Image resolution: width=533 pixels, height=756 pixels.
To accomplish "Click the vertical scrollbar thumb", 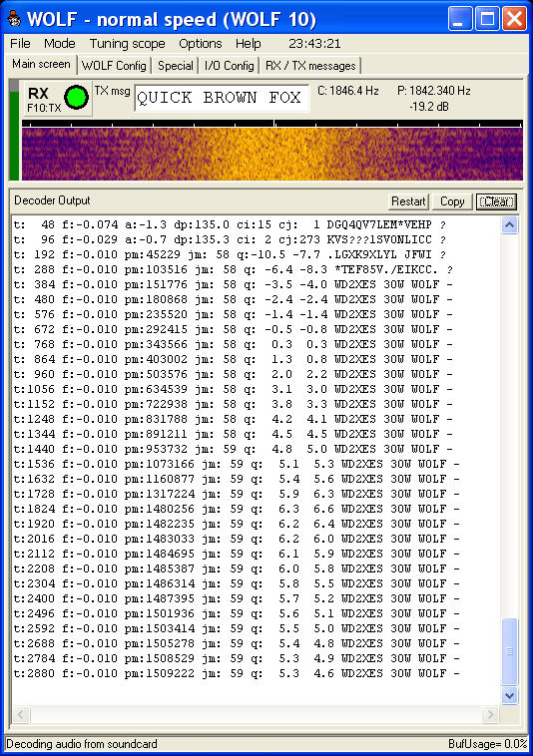I will (x=510, y=651).
